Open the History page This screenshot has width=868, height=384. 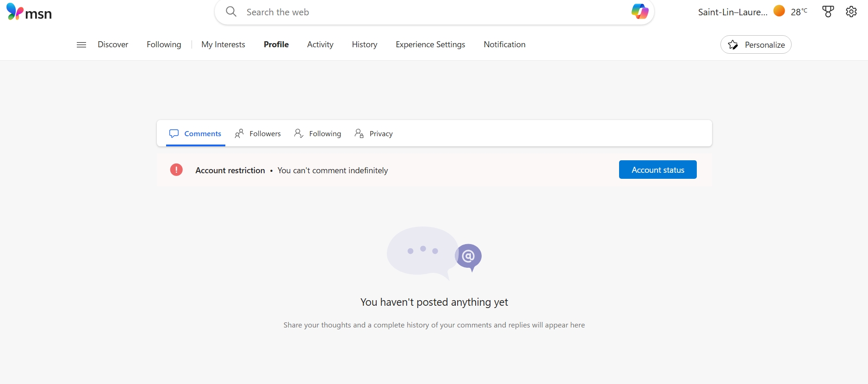(x=365, y=44)
